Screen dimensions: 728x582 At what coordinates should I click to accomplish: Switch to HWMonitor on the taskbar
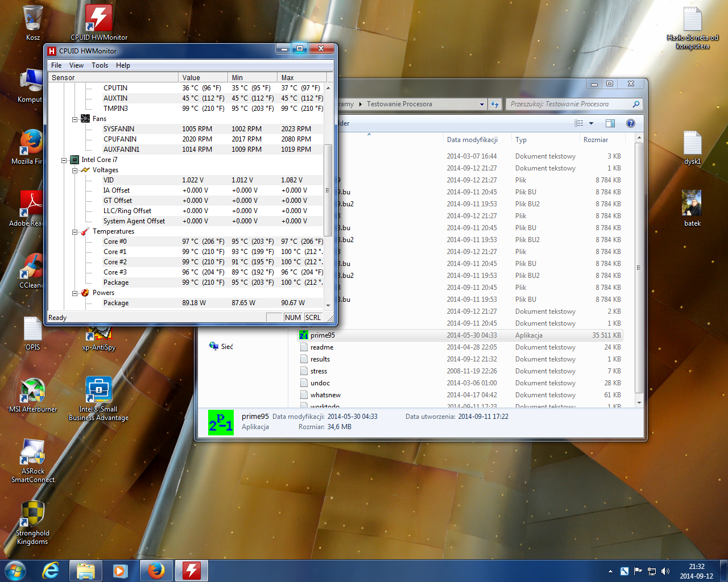point(191,571)
